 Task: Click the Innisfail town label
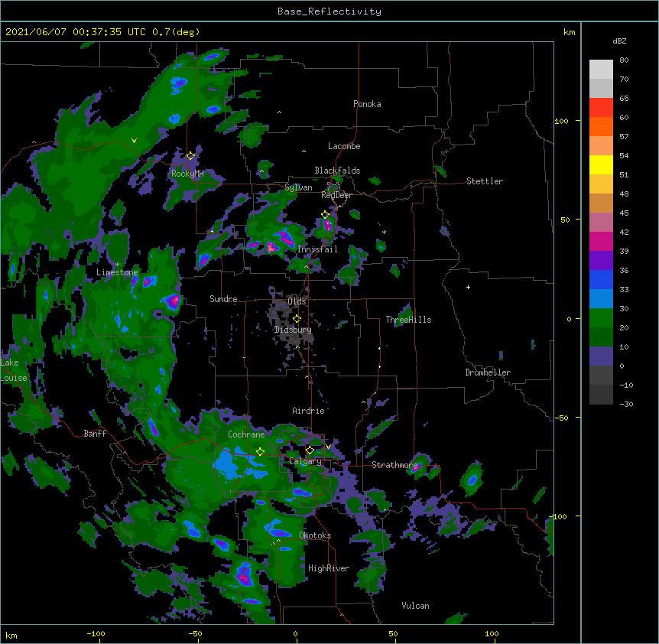317,249
